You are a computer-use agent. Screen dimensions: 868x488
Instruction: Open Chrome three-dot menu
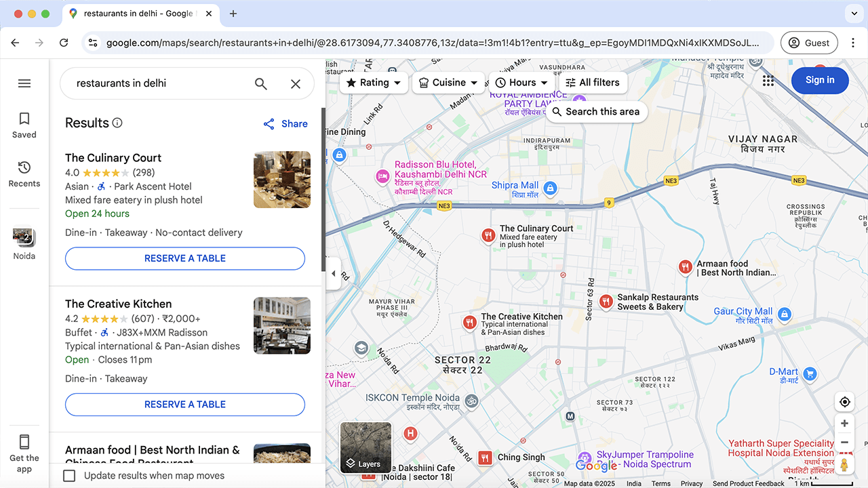point(853,43)
